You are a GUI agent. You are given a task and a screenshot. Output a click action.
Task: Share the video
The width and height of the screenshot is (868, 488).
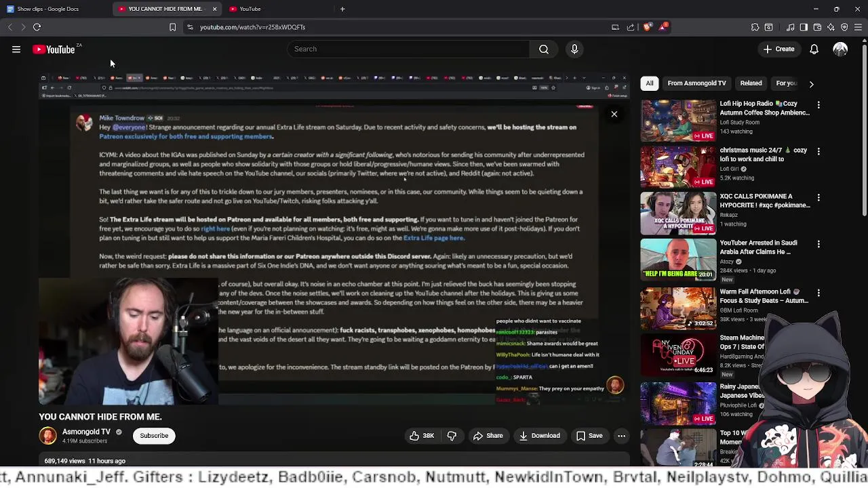click(x=488, y=436)
